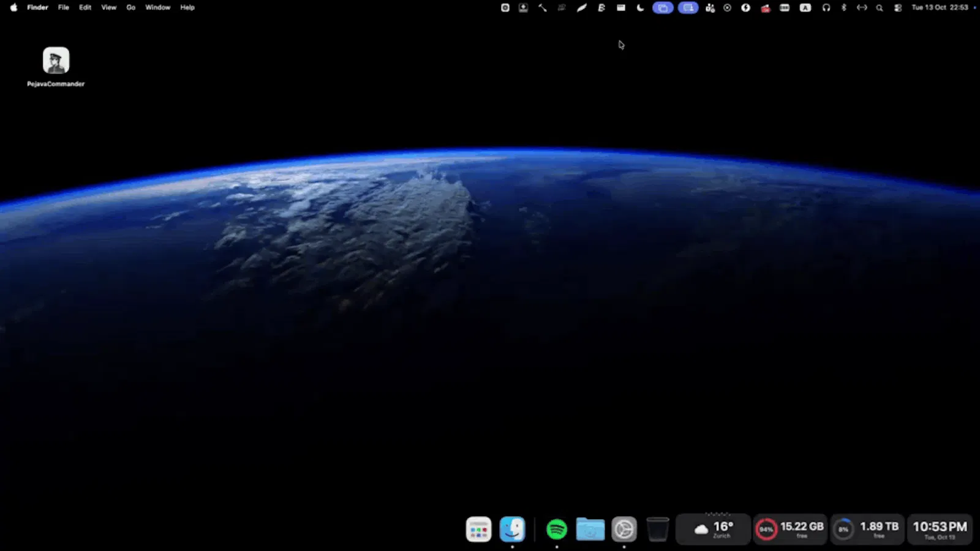Open the Apple menu

point(13,7)
